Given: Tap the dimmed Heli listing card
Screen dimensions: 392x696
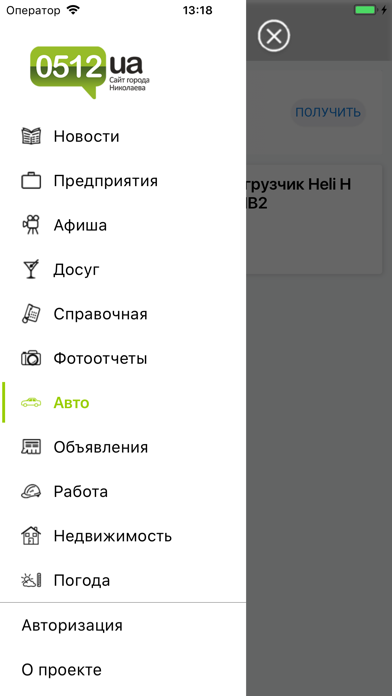Looking at the screenshot, I should click(x=314, y=220).
